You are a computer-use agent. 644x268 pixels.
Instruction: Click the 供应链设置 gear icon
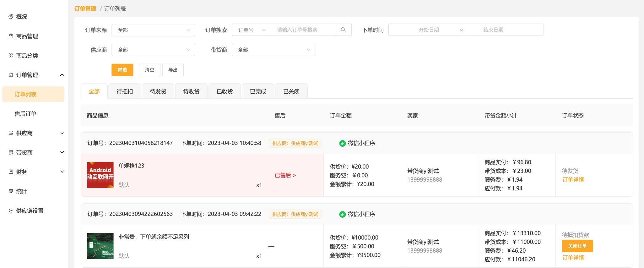[11, 211]
